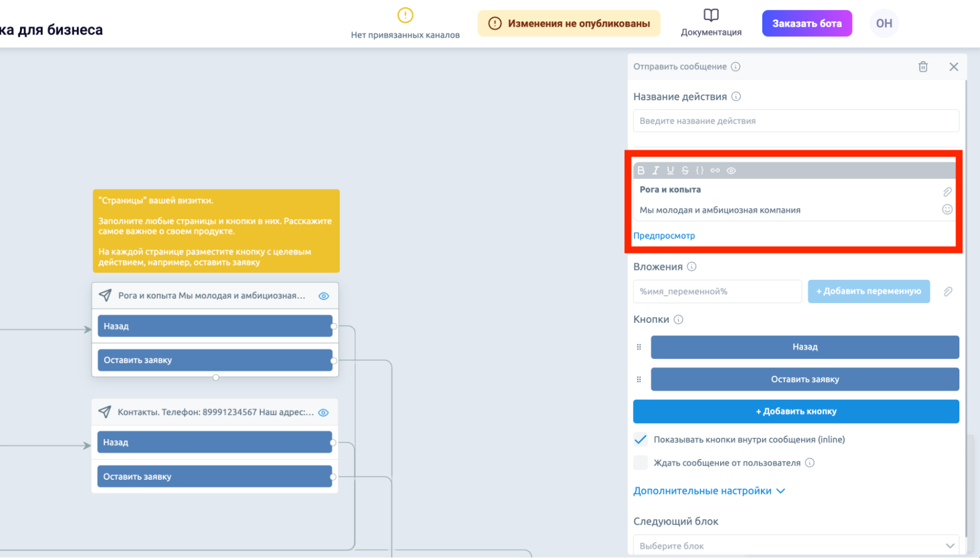Toggle underline formatting in the editor

pos(670,170)
